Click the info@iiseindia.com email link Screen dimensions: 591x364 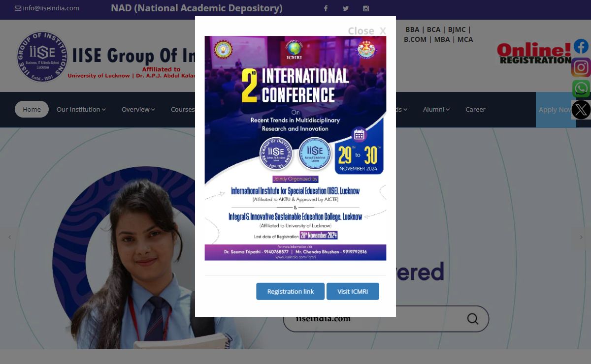[51, 8]
